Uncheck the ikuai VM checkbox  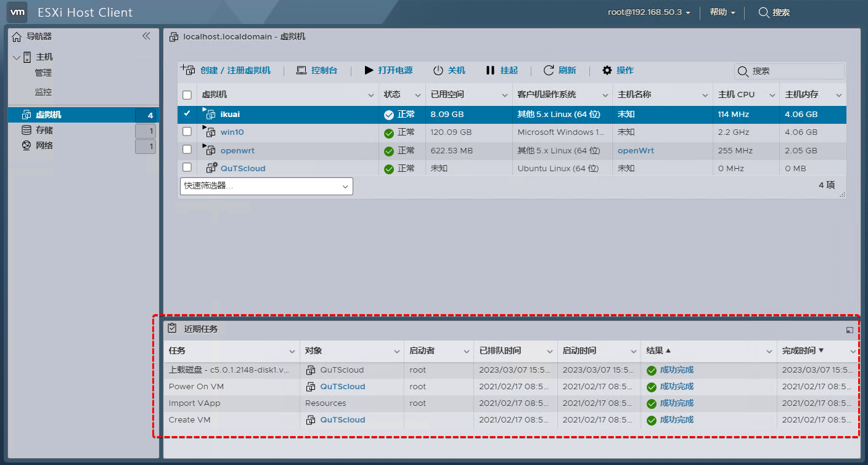point(187,113)
